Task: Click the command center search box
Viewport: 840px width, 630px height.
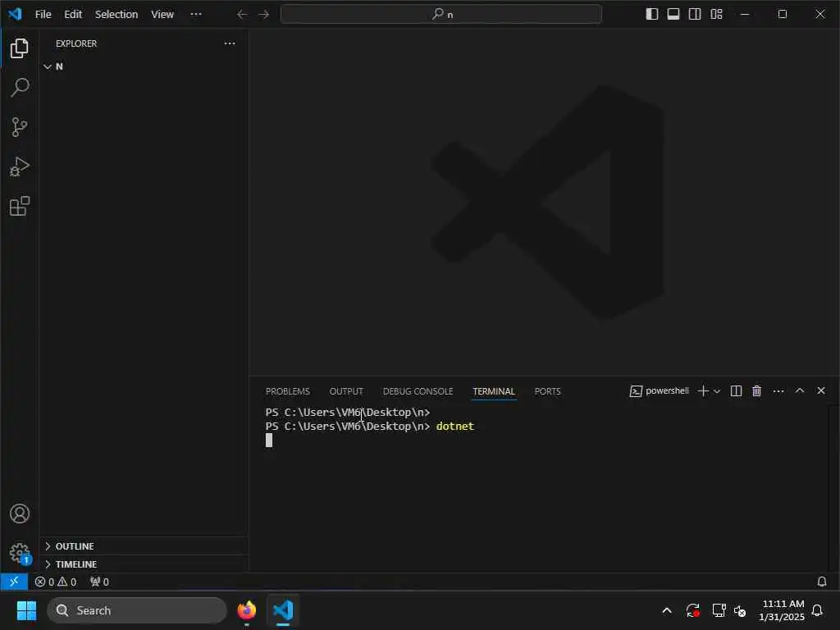Action: (x=441, y=14)
